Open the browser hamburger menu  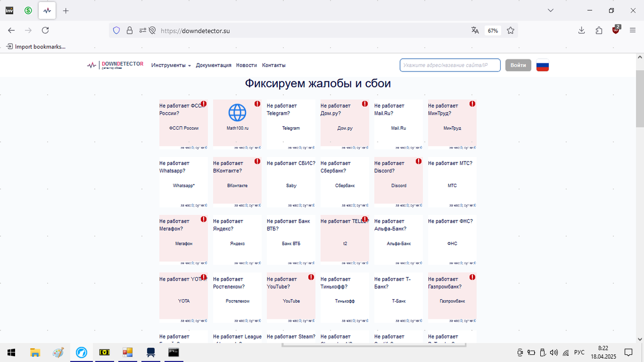633,30
